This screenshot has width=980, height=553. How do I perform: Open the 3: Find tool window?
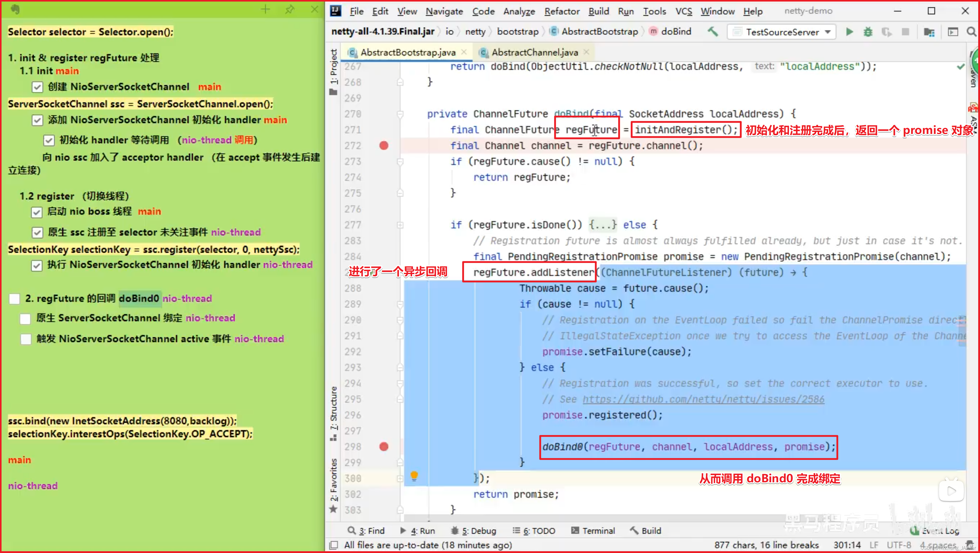pos(366,531)
